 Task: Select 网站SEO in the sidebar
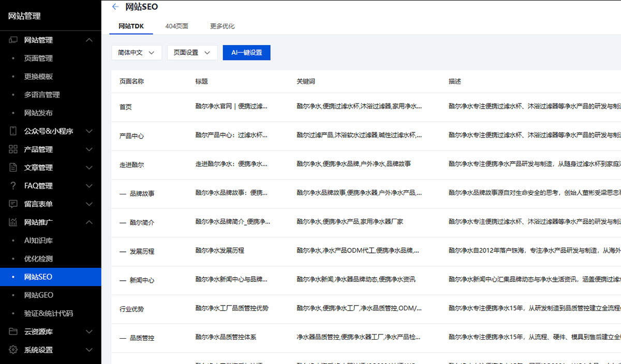click(x=51, y=277)
